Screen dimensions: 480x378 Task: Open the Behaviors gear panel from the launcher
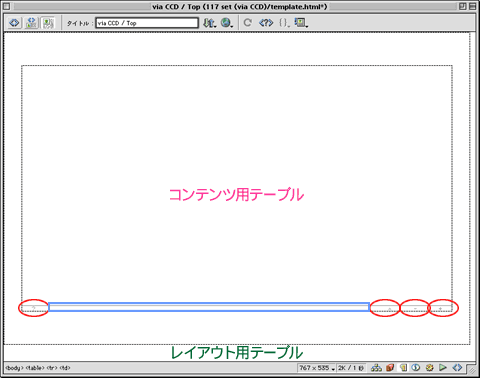[430, 368]
